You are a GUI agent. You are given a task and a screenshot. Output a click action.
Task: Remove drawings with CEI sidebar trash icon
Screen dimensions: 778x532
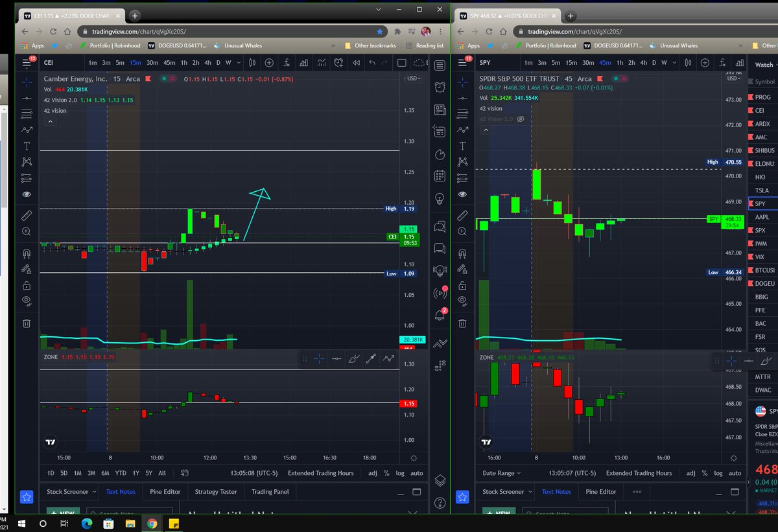(27, 323)
